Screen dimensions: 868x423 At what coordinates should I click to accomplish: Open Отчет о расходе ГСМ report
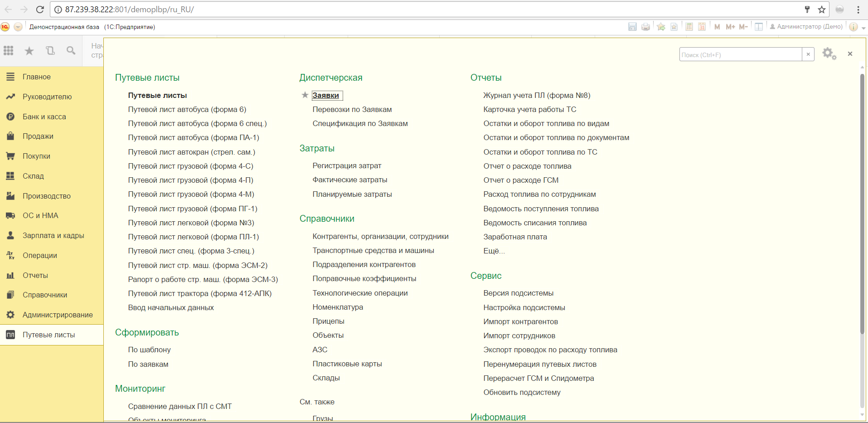point(521,180)
